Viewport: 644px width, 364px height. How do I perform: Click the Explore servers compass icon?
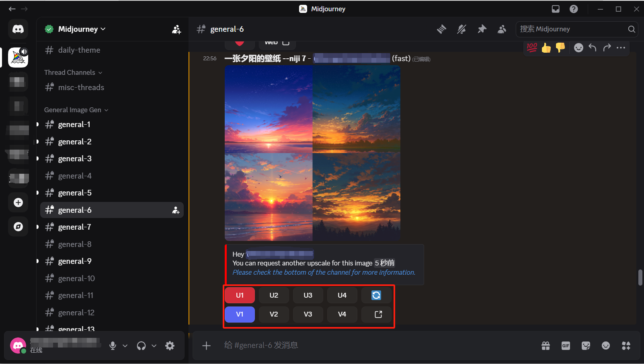tap(18, 226)
